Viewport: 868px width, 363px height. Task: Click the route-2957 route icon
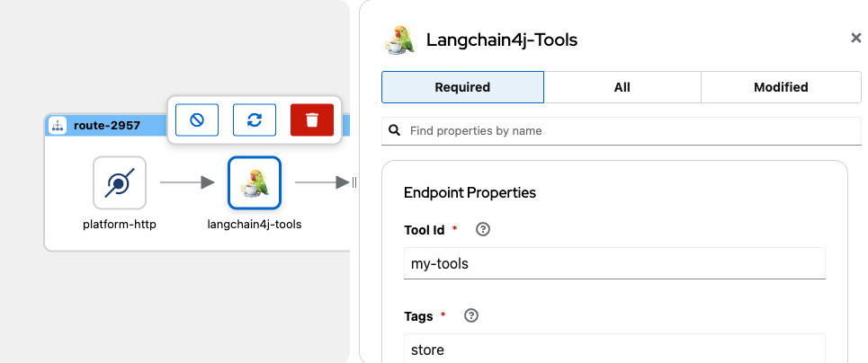pyautogui.click(x=58, y=126)
